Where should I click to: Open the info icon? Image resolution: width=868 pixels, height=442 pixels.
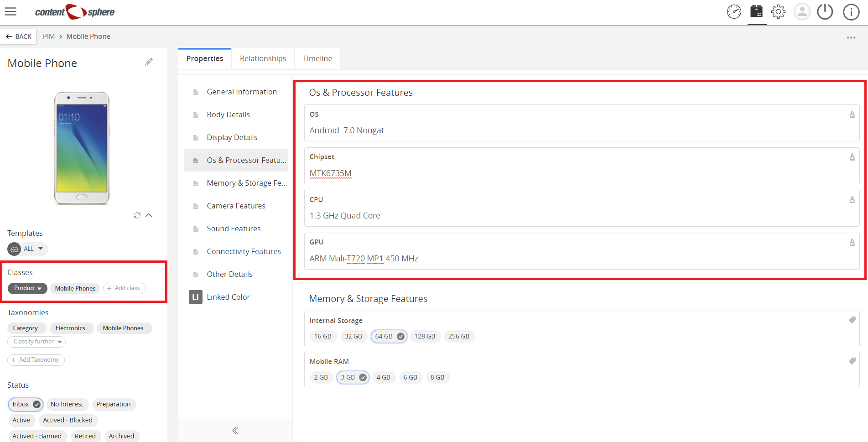pyautogui.click(x=851, y=12)
